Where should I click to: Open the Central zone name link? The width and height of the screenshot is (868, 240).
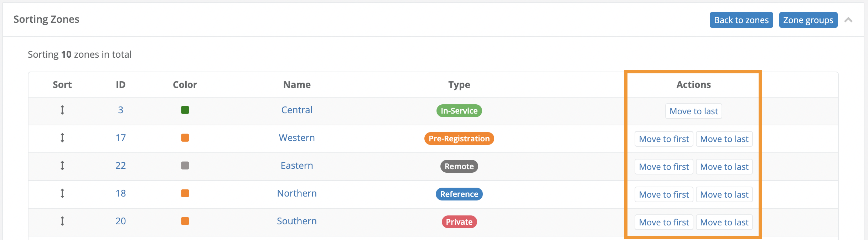[297, 110]
